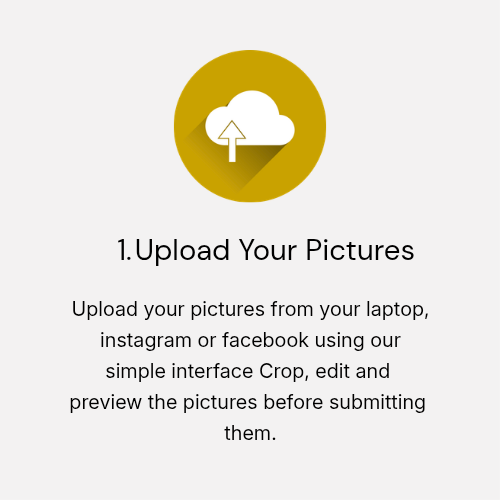Click the upward arrow inside the cloud
The width and height of the screenshot is (500, 500).
(x=232, y=141)
